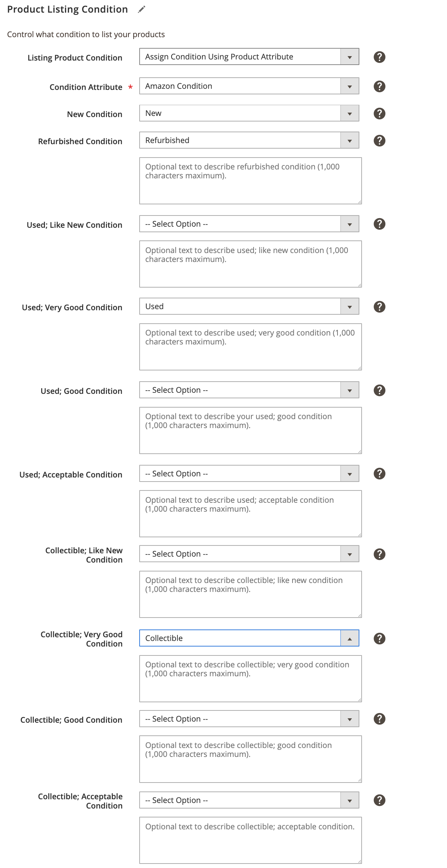Image resolution: width=447 pixels, height=868 pixels.
Task: Click the pencil edit icon beside Product Listing Condition
Action: [x=141, y=9]
